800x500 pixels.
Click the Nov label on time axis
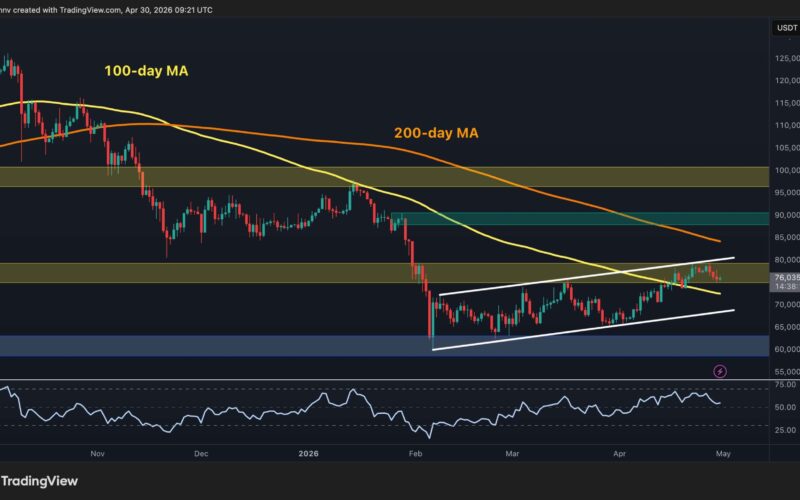[x=97, y=454]
